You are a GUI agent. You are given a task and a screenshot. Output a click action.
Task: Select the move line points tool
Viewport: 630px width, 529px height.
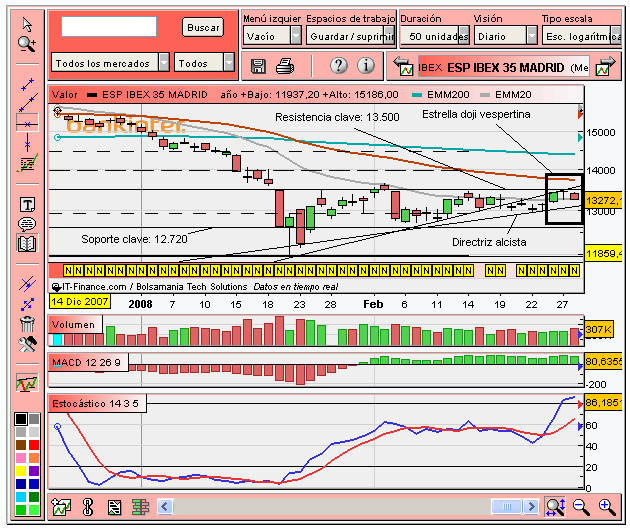(27, 304)
